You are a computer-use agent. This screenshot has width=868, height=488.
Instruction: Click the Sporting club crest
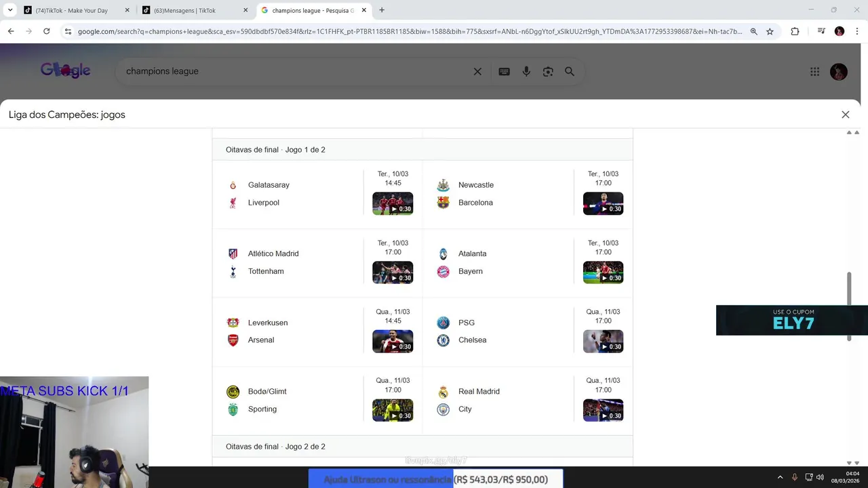coord(233,409)
